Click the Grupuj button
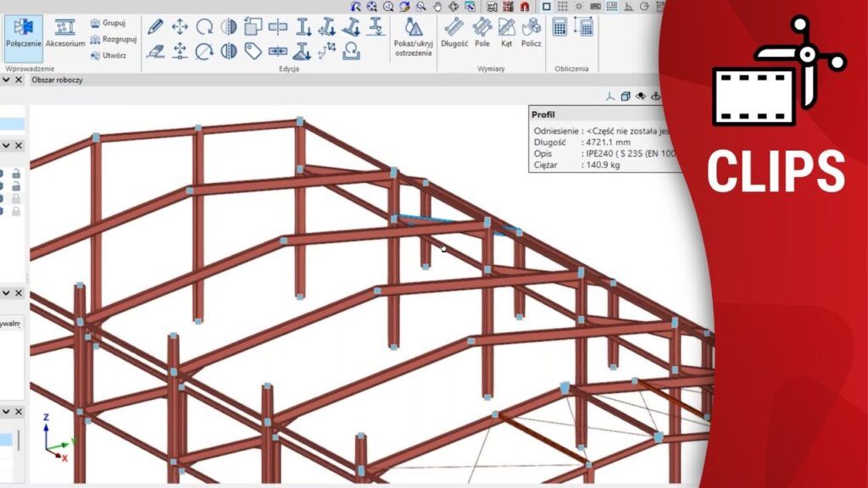The image size is (868, 488). (x=108, y=23)
